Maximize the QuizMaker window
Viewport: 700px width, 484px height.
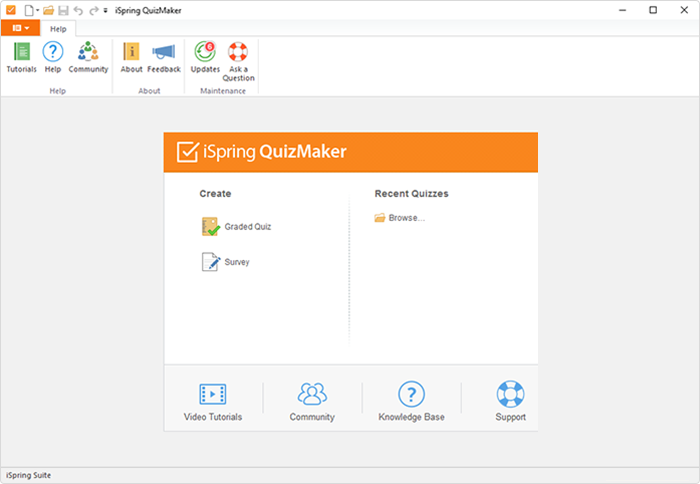coord(653,10)
